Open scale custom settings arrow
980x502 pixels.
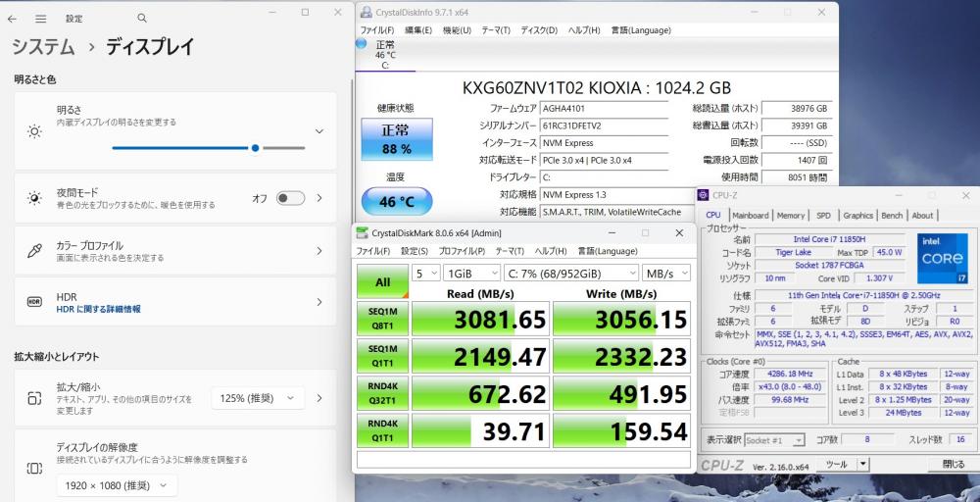[x=319, y=398]
